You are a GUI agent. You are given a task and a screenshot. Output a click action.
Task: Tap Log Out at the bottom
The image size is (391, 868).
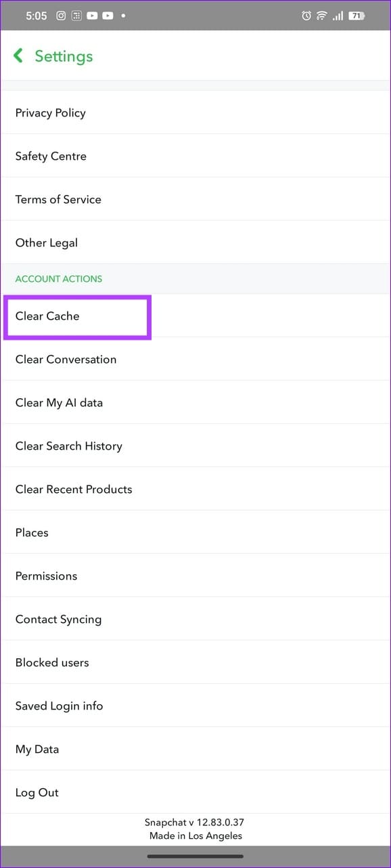(37, 793)
